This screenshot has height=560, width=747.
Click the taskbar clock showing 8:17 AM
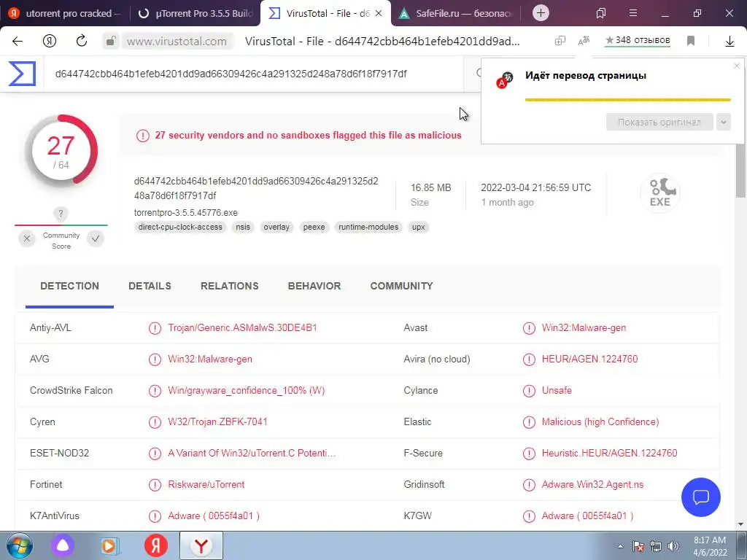click(709, 546)
